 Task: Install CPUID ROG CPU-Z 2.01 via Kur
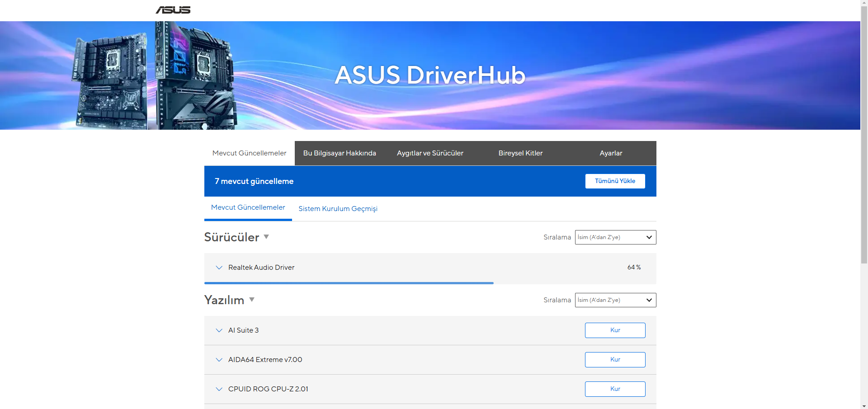(x=615, y=389)
